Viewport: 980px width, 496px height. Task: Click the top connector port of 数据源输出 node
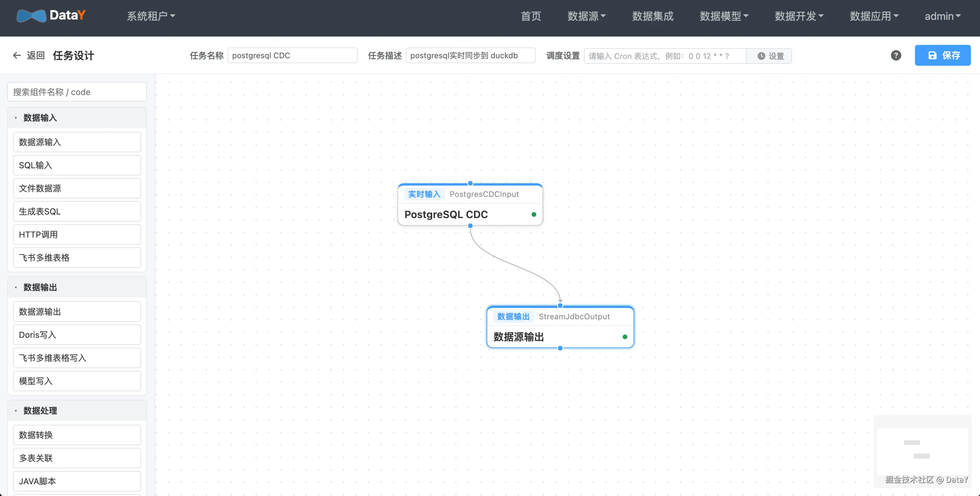tap(560, 306)
